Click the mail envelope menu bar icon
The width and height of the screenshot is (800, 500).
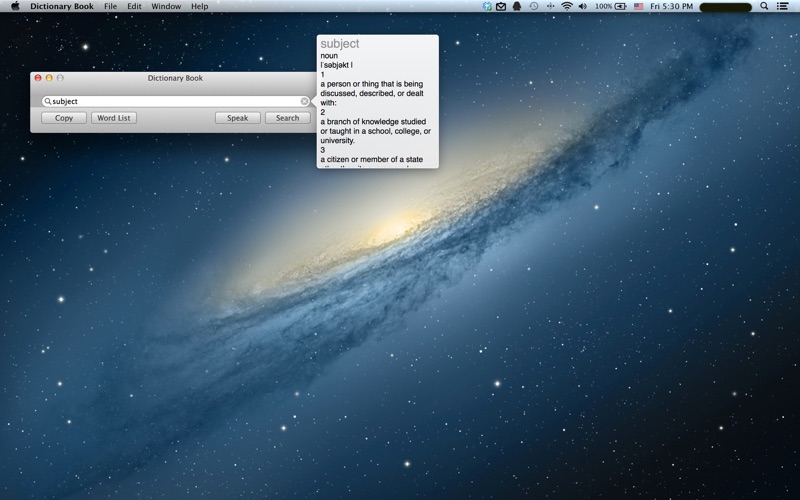(x=501, y=6)
